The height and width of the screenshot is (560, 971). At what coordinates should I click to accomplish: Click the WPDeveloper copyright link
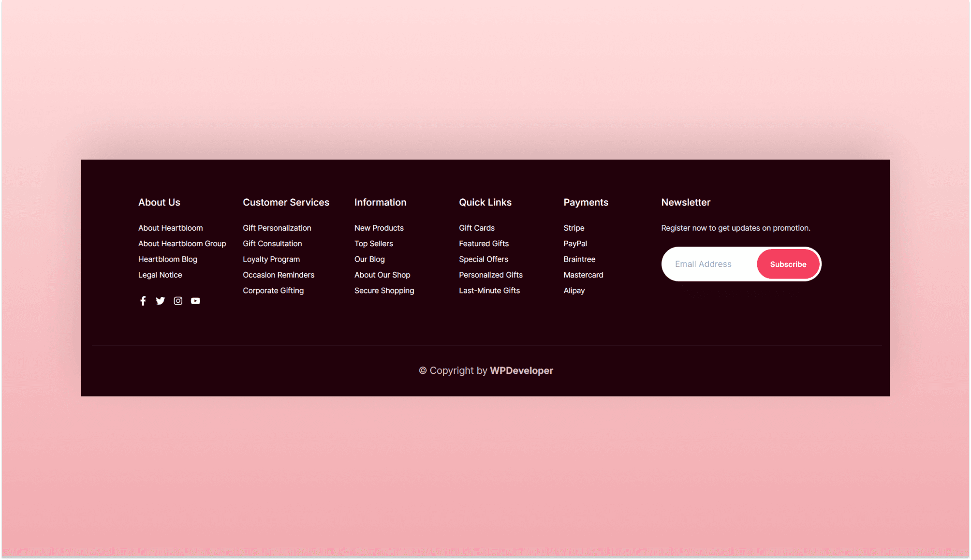tap(521, 370)
